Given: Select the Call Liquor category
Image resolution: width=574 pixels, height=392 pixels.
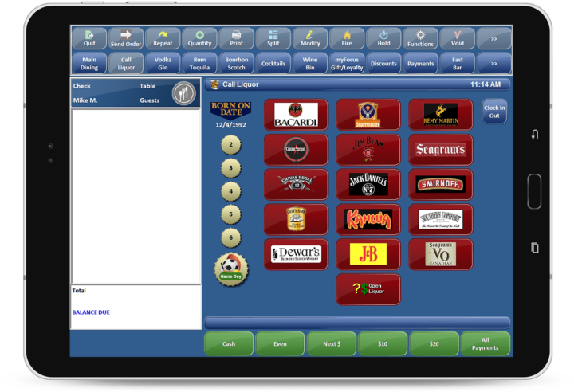Looking at the screenshot, I should (126, 63).
